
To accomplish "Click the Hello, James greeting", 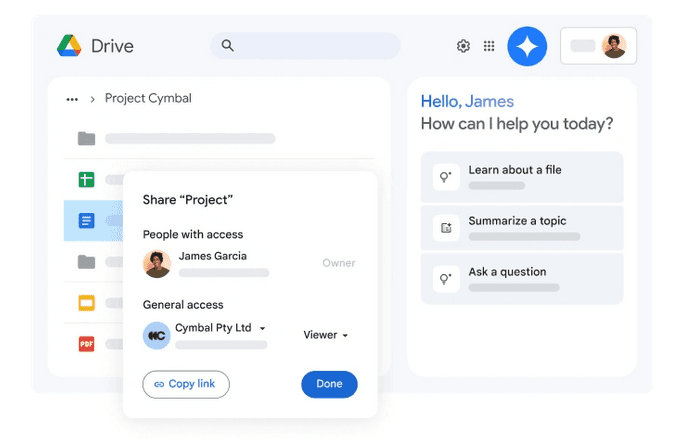I will (467, 102).
